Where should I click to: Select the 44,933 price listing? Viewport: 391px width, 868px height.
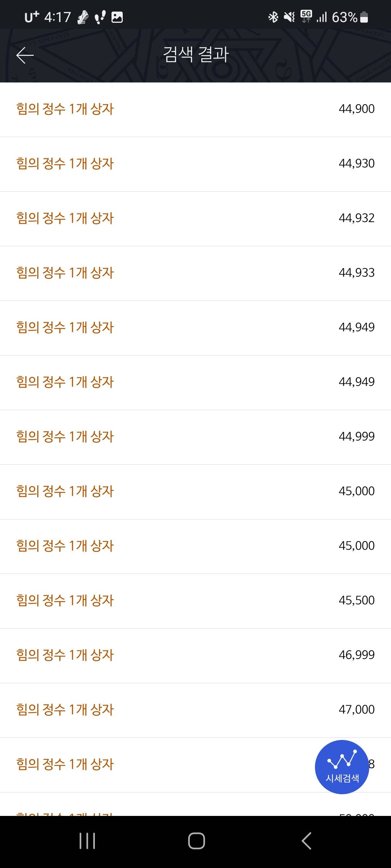click(x=195, y=273)
